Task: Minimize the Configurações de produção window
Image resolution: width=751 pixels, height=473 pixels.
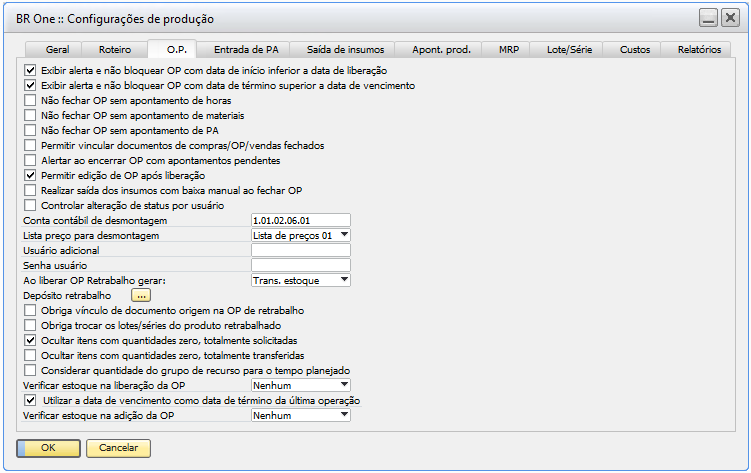Action: click(707, 18)
